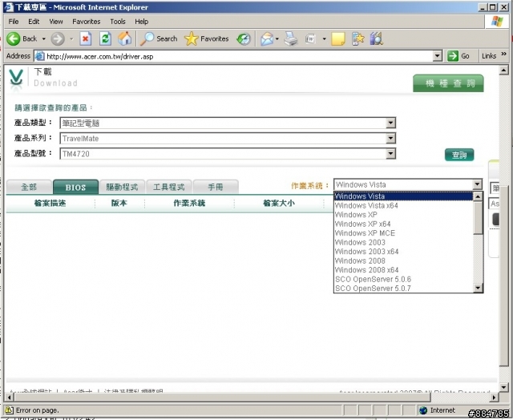Expand the address bar dropdown
513x420 pixels.
[438, 56]
